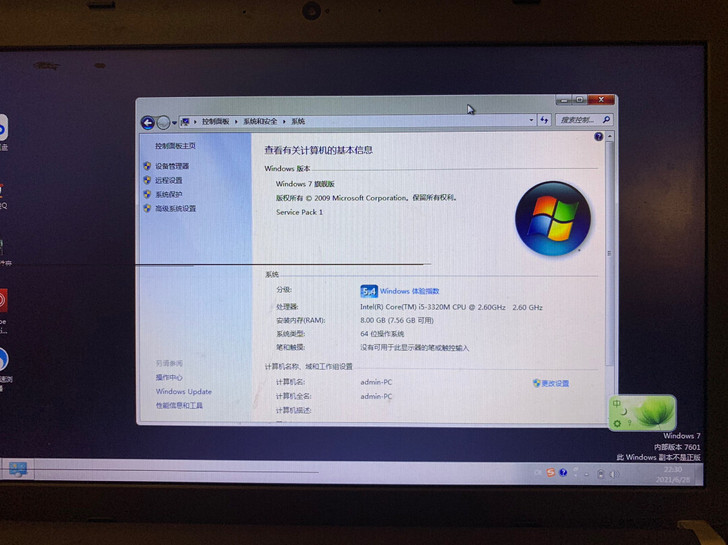Viewport: 728px width, 545px height.
Task: Select the admin-PC value beside 计算机名
Action: coord(376,382)
